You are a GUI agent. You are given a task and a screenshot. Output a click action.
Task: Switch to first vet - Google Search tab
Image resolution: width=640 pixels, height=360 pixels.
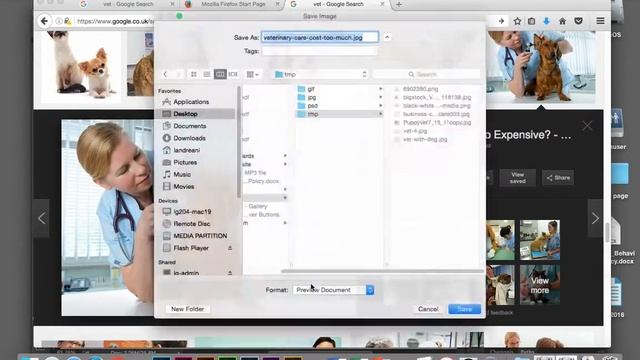pos(128,4)
